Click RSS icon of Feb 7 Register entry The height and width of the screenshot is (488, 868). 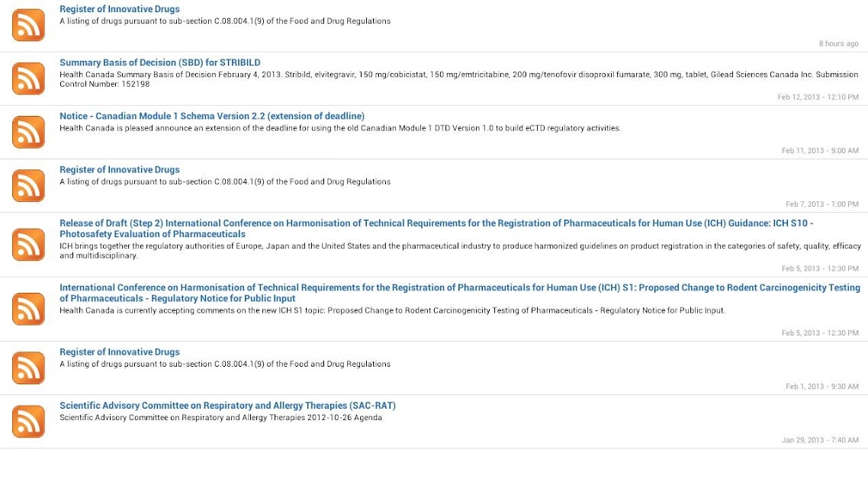(x=28, y=185)
